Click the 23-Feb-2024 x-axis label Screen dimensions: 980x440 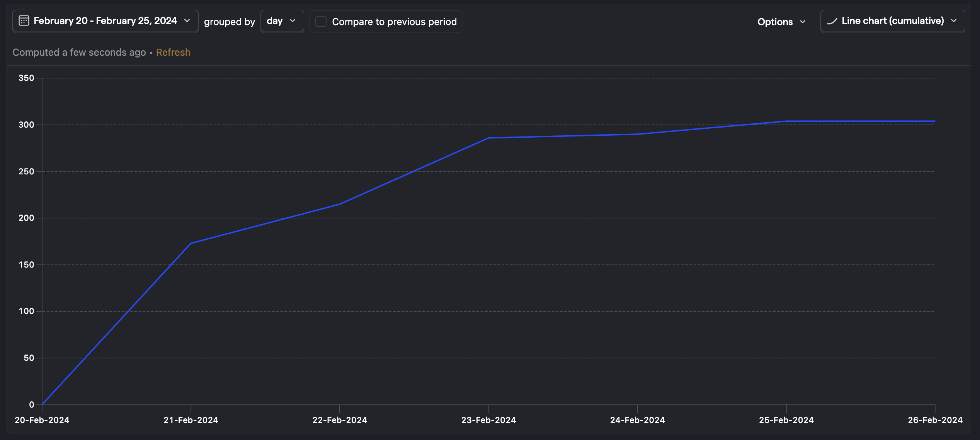click(488, 420)
